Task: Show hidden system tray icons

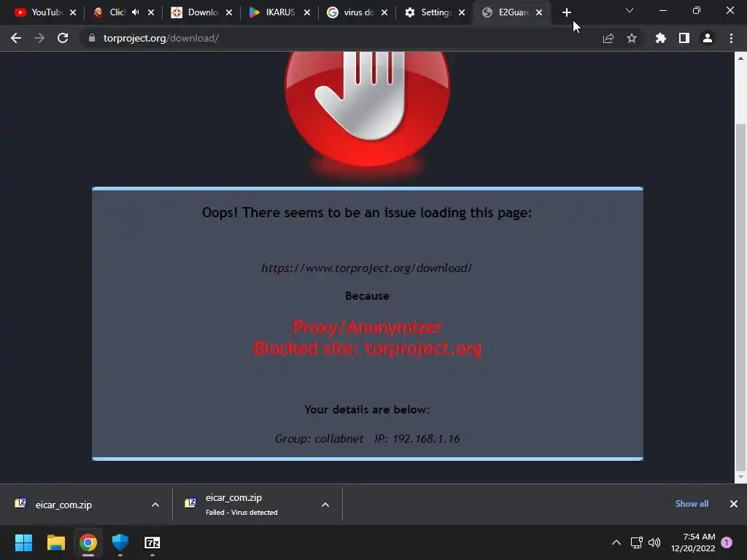Action: 616,542
